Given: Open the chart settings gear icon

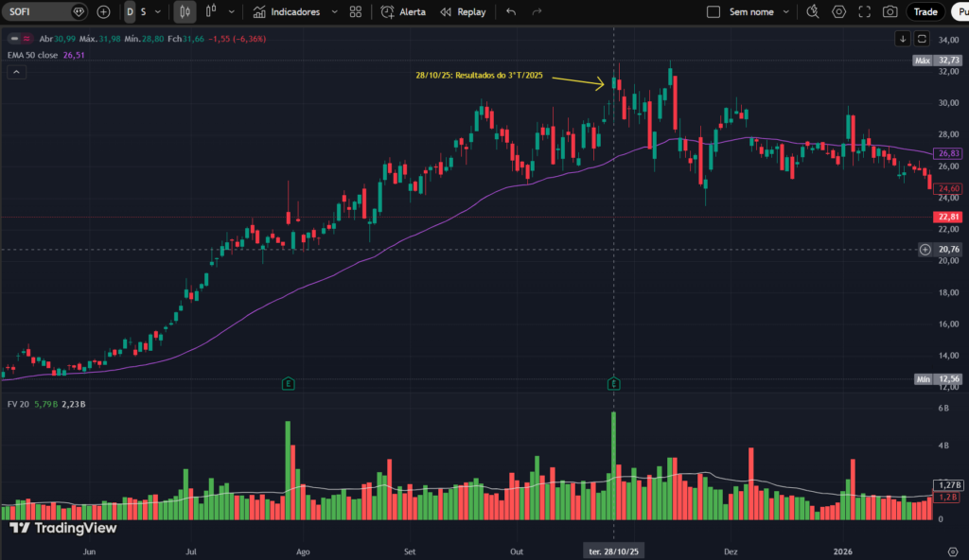Looking at the screenshot, I should [839, 11].
